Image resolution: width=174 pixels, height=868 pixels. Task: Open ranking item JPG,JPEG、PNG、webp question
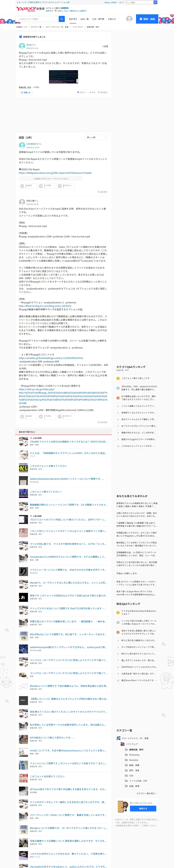139,388
